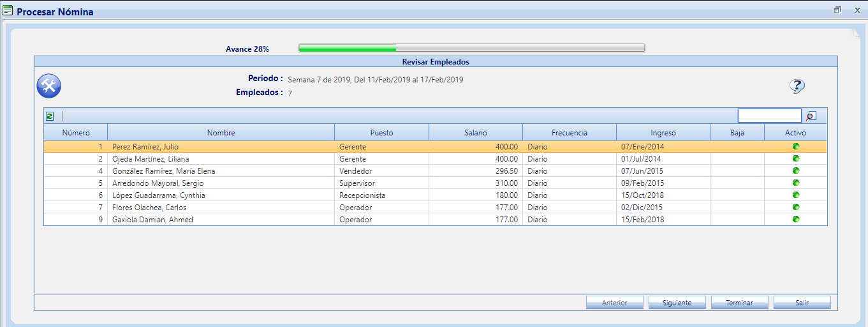Click the 09/Feb/2015 ingreso date
The height and width of the screenshot is (327, 868).
[x=642, y=183]
